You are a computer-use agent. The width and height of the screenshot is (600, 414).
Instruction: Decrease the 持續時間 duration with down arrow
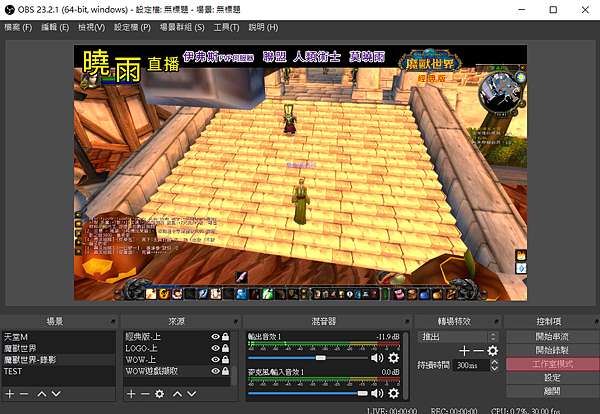coord(494,368)
